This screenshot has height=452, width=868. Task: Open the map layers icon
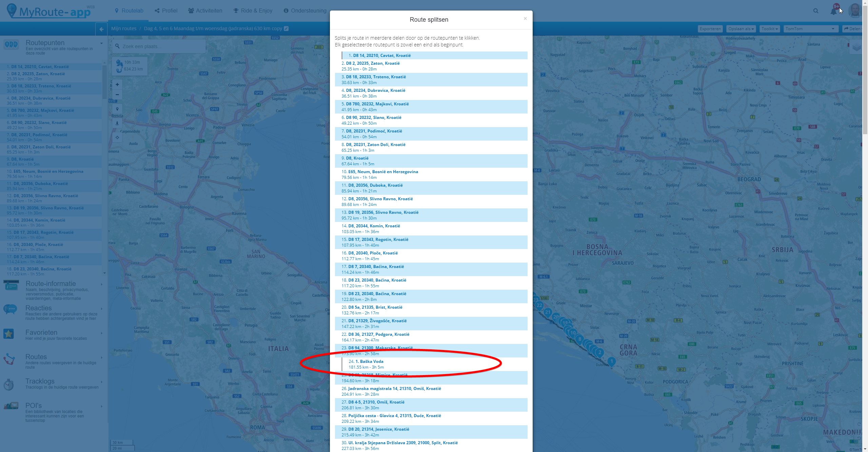(x=856, y=47)
